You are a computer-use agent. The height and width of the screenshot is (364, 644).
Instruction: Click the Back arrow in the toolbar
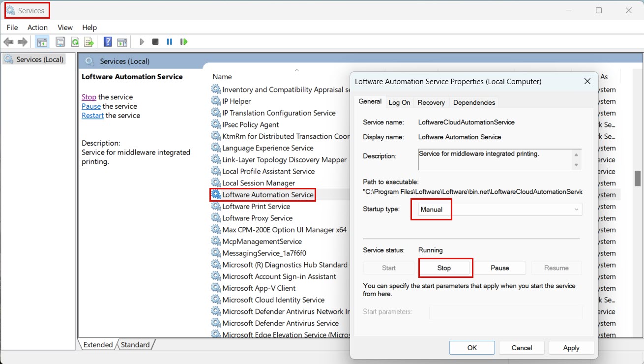[8, 42]
